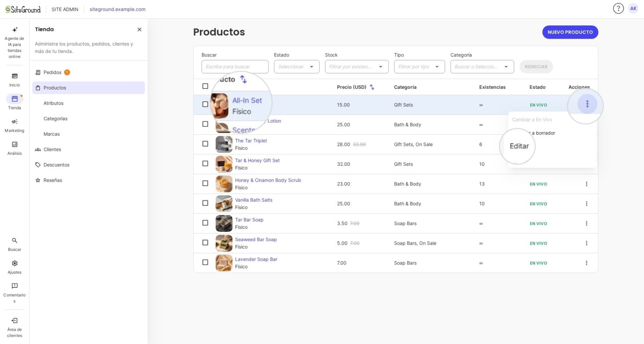Viewport: 644px width, 344px height.
Task: Check Vanilla Bath Salts checkbox
Action: 205,203
